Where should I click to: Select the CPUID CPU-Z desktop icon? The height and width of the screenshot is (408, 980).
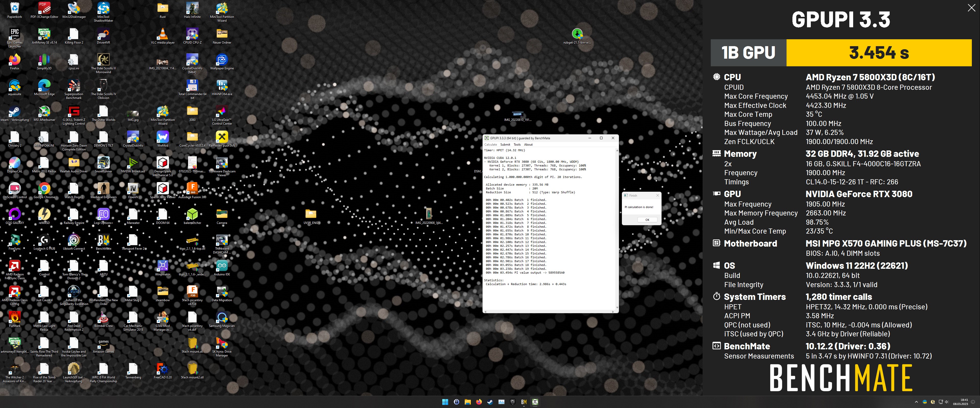[192, 36]
